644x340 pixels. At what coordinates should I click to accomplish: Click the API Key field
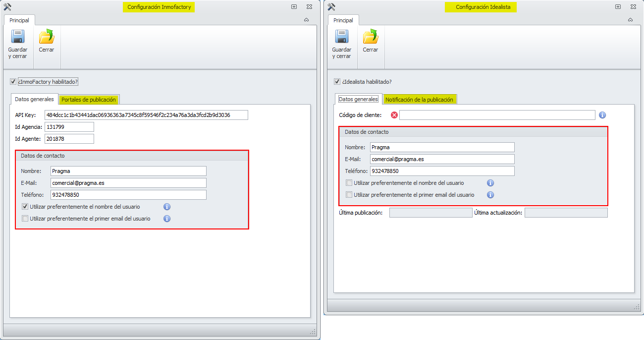146,115
